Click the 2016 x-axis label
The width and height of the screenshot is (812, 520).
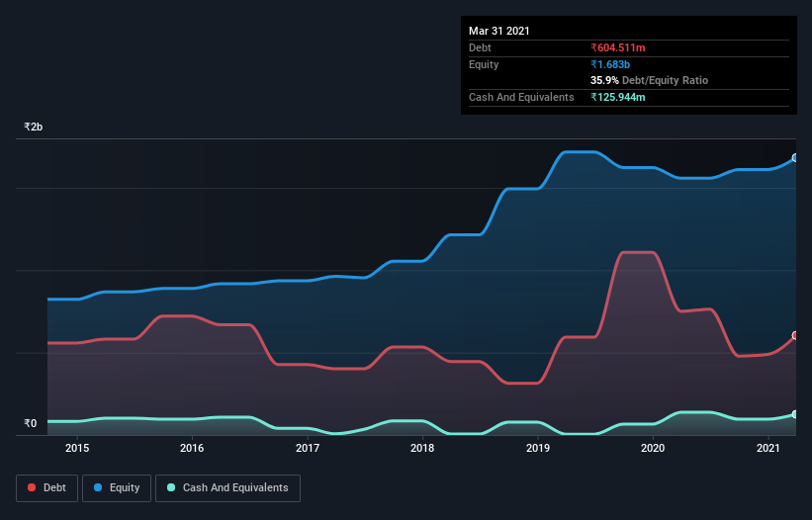coord(192,448)
